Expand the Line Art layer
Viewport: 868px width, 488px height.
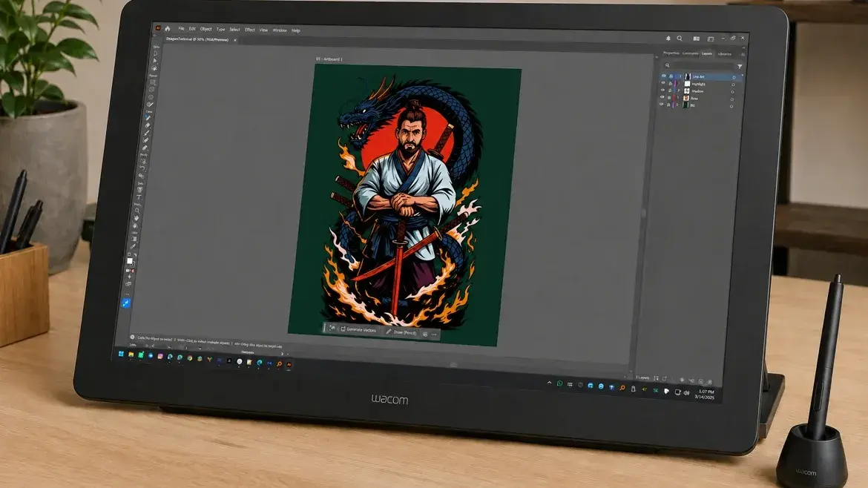click(680, 77)
